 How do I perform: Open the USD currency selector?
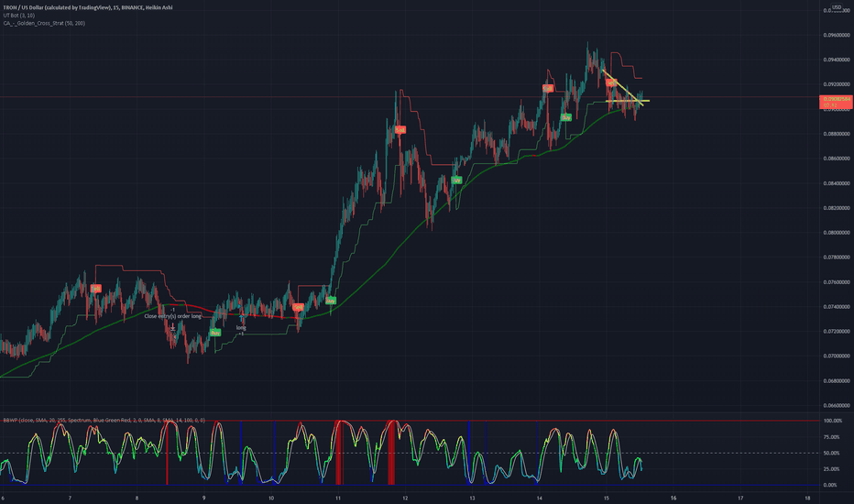(837, 7)
